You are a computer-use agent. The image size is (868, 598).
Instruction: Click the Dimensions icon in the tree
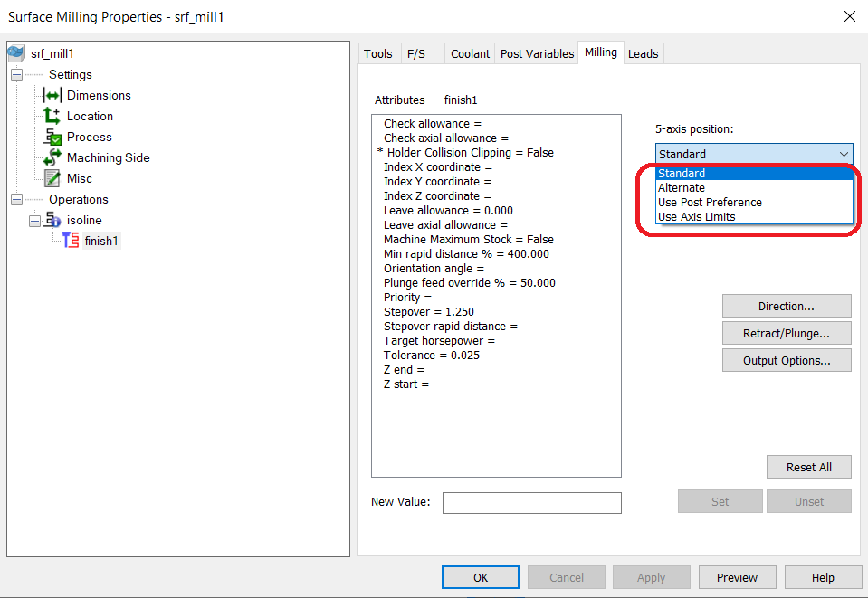[54, 95]
